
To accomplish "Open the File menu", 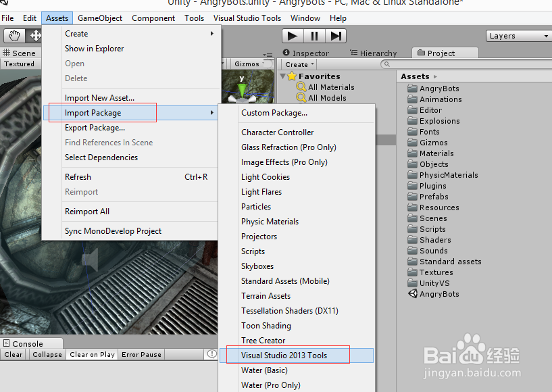I will [x=7, y=18].
